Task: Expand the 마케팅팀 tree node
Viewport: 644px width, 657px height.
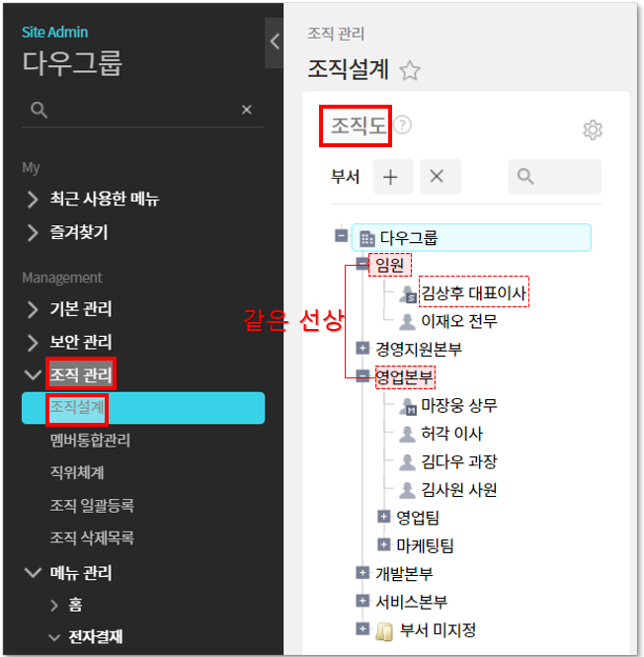Action: click(x=383, y=544)
